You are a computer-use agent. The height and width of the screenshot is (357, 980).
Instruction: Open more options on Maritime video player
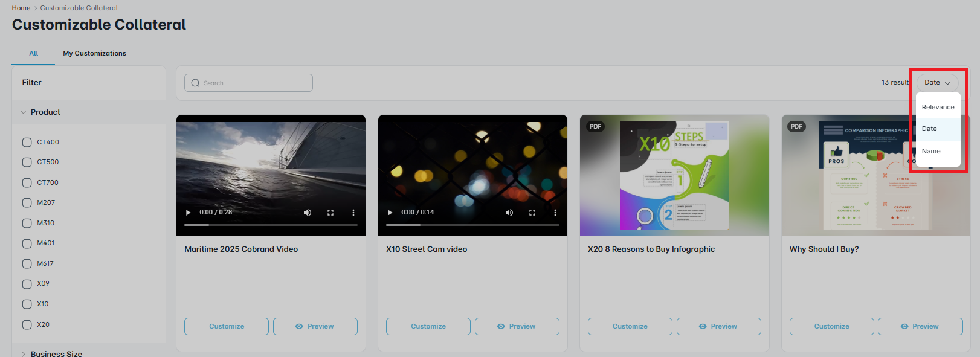click(353, 213)
